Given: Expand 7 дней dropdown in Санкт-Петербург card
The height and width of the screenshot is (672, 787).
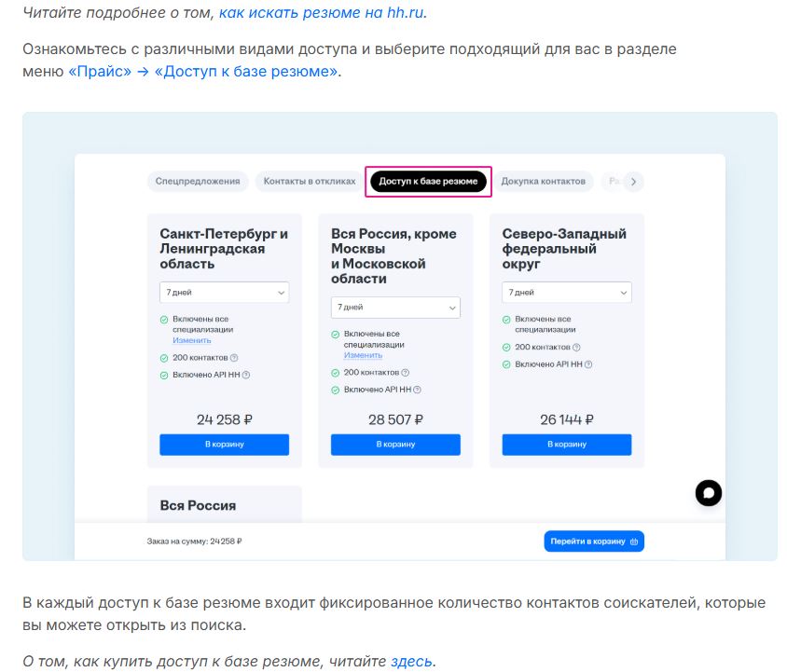Looking at the screenshot, I should (224, 293).
